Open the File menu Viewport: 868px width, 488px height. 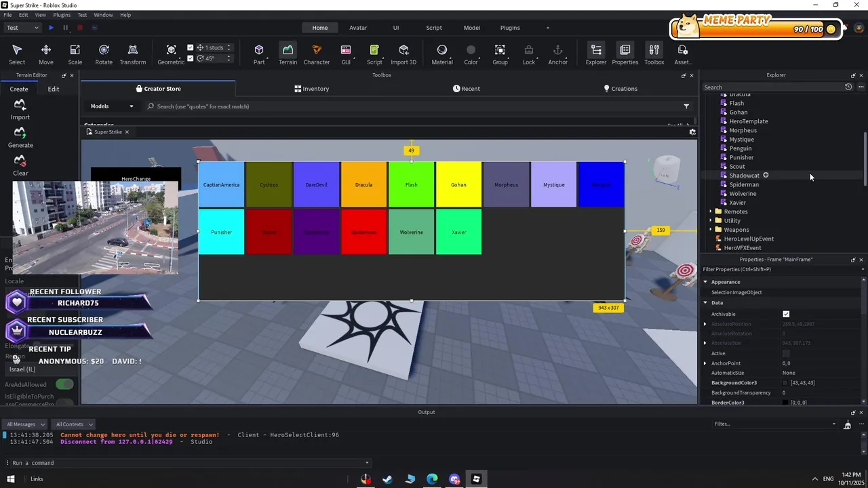[x=7, y=15]
